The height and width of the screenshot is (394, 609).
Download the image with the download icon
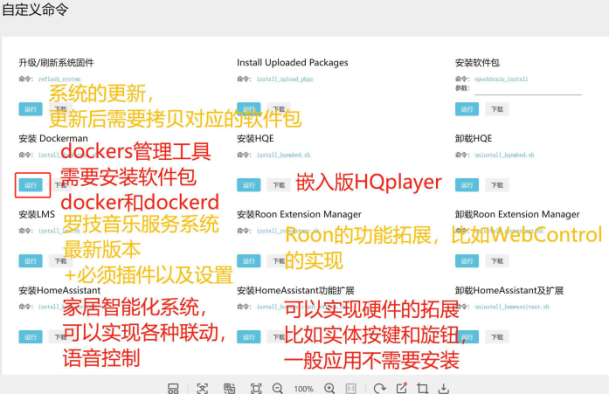tap(444, 388)
